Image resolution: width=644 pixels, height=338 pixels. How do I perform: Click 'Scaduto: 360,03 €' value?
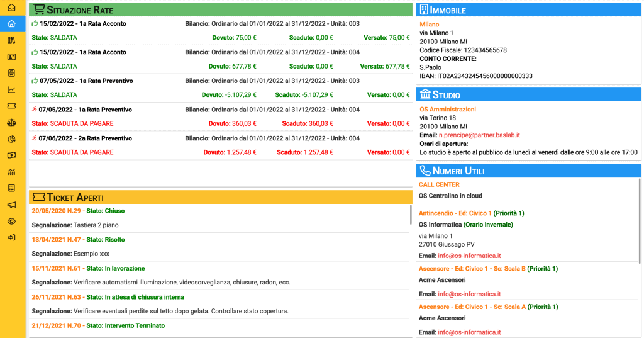[x=307, y=123]
